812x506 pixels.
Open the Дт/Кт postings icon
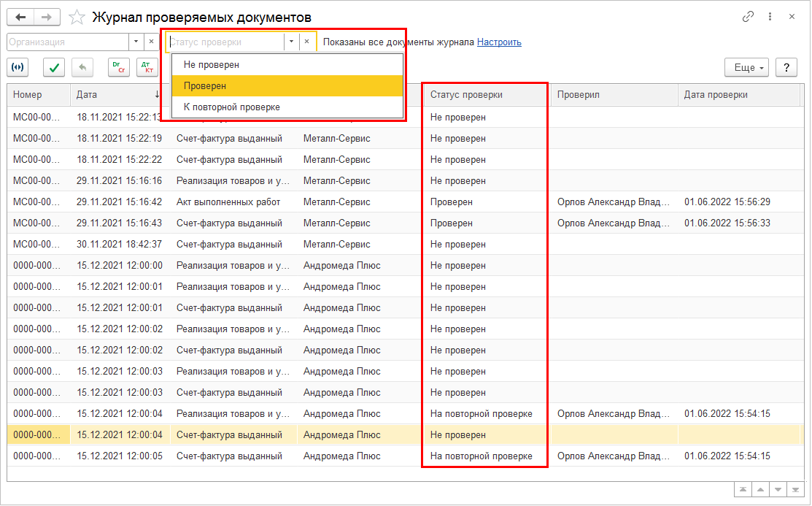click(x=147, y=67)
